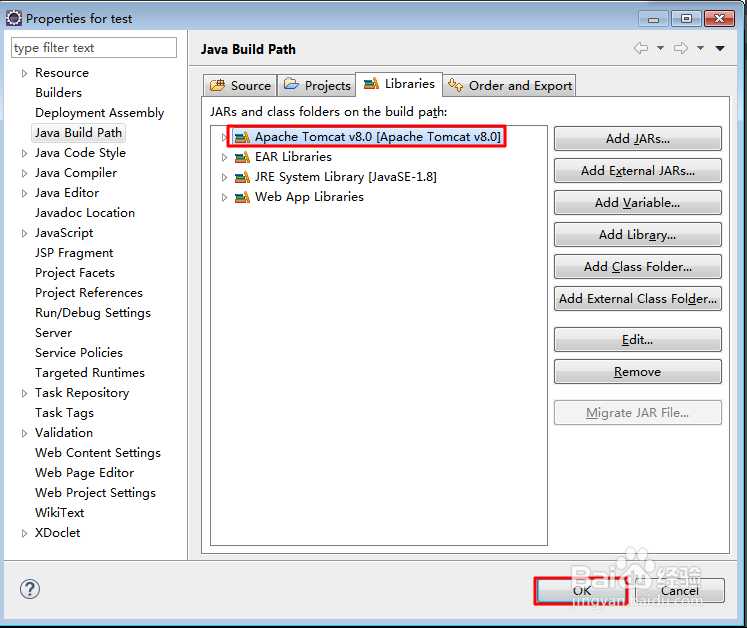The height and width of the screenshot is (628, 747).
Task: Select Service Policies in the tree
Action: [x=79, y=353]
